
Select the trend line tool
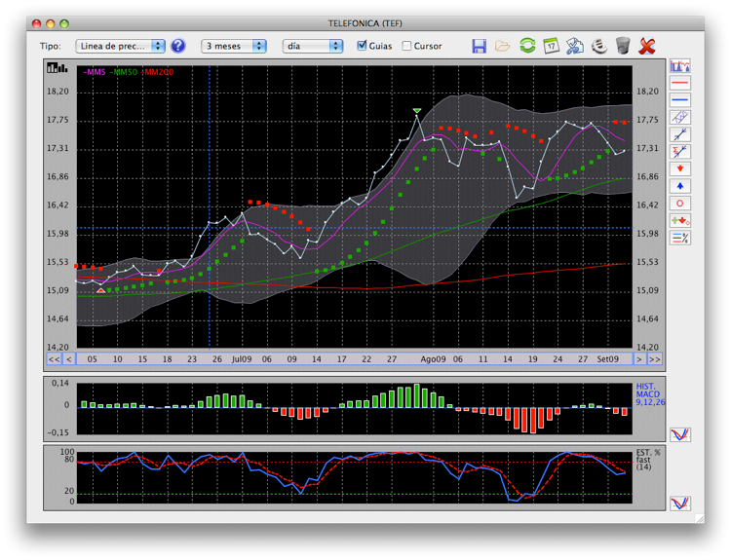pyautogui.click(x=679, y=134)
